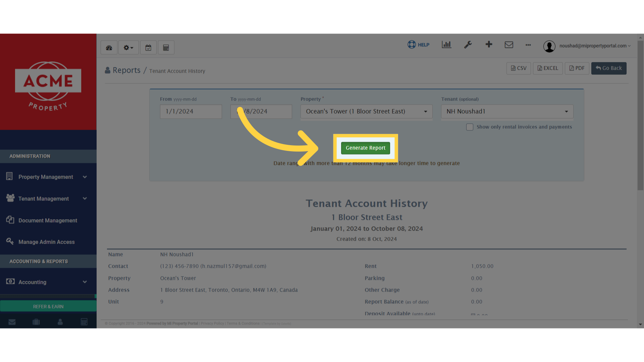Click the ellipsis more options icon
This screenshot has width=644, height=362.
528,45
